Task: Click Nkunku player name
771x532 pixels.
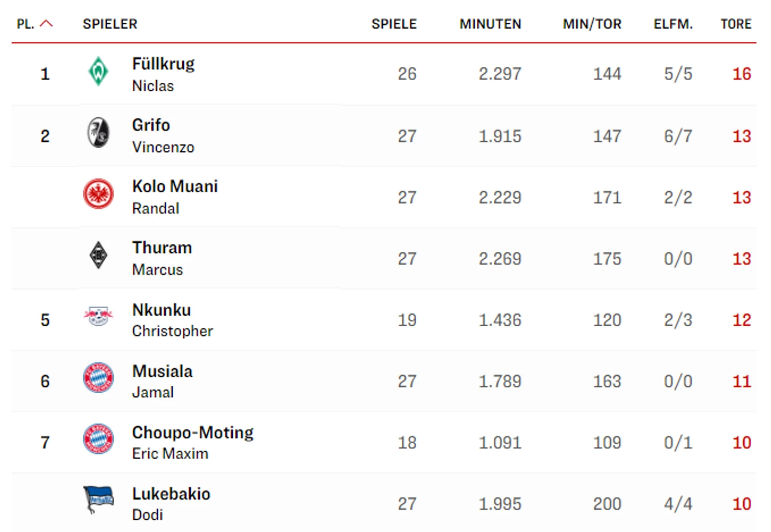Action: pos(161,310)
